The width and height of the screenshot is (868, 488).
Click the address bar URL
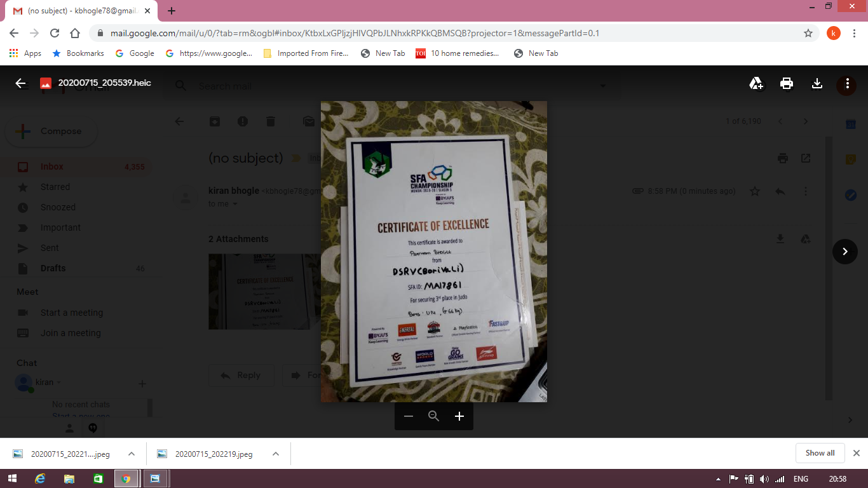pyautogui.click(x=355, y=33)
